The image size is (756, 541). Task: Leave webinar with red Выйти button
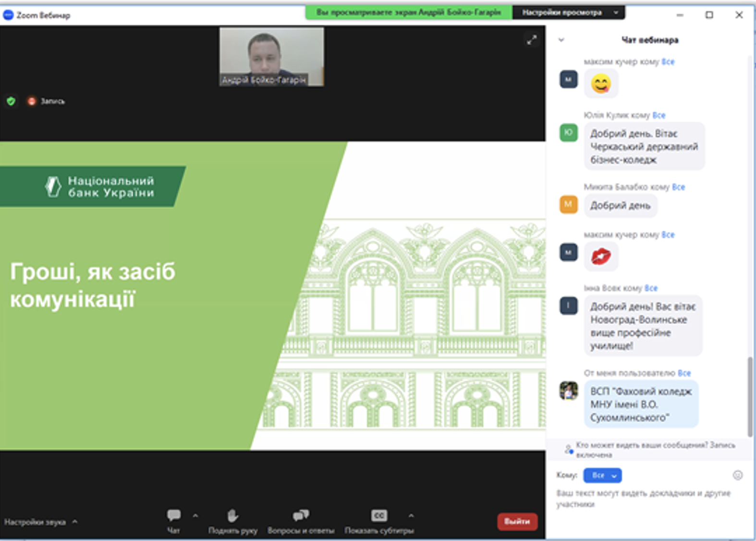coord(517,521)
